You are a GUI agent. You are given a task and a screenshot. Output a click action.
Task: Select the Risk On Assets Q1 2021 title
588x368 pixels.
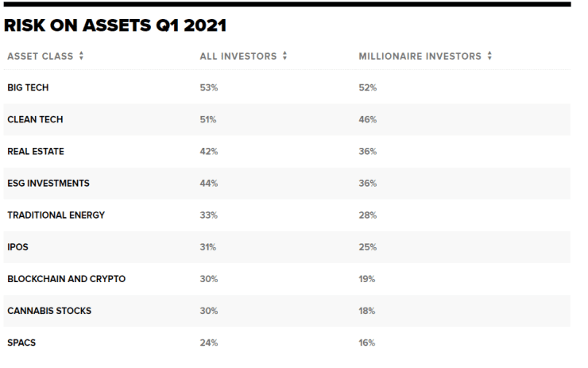pyautogui.click(x=115, y=25)
